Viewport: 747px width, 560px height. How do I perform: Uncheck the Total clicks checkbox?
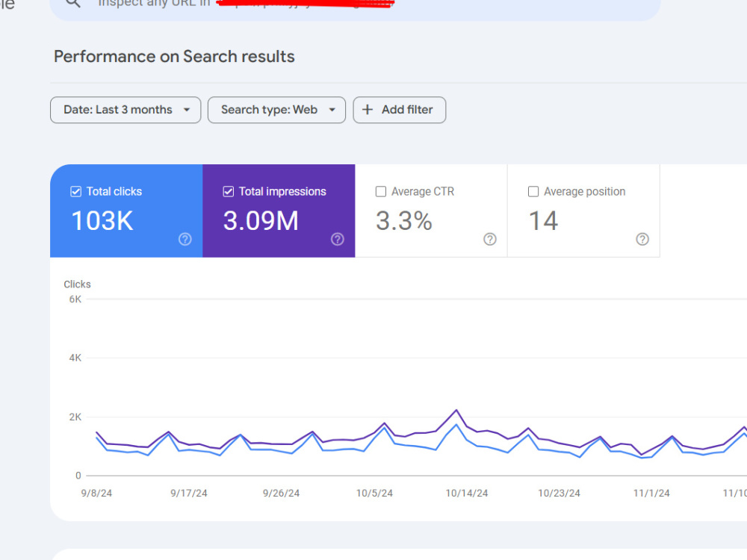coord(75,191)
